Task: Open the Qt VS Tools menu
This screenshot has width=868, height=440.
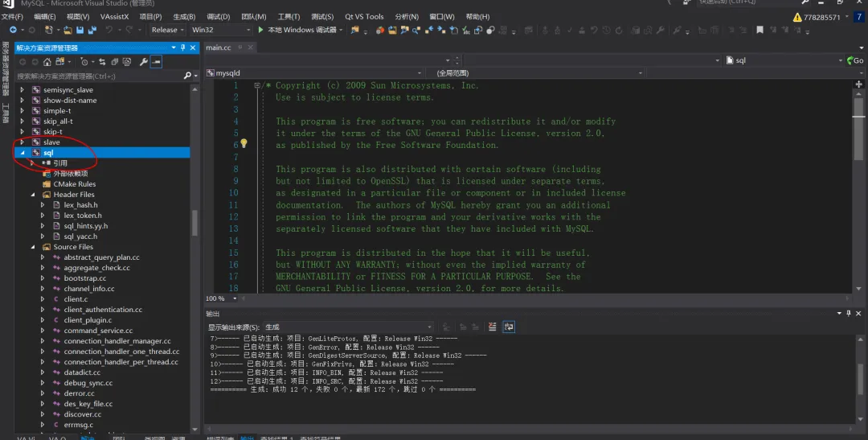Action: (x=364, y=16)
